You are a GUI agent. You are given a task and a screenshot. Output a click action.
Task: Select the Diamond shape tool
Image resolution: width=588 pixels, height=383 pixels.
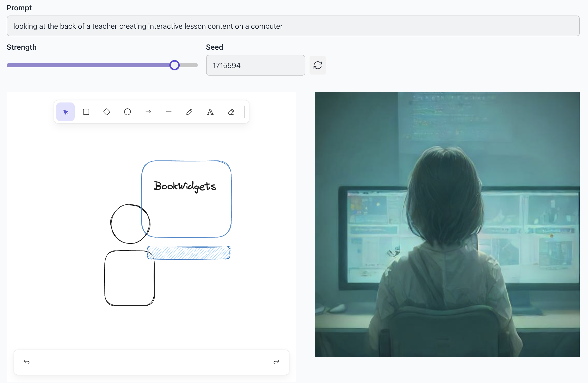pyautogui.click(x=107, y=112)
